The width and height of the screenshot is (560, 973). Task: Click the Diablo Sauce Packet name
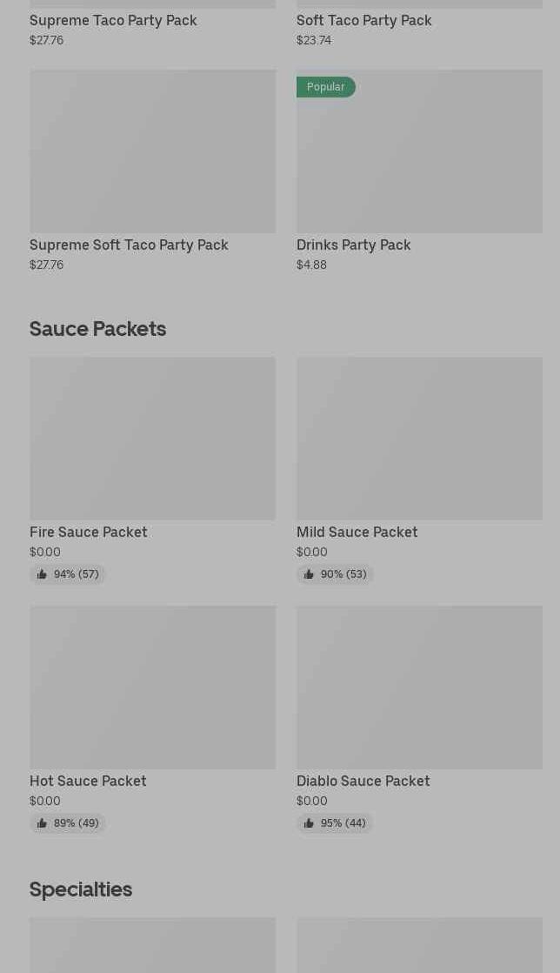click(x=363, y=781)
